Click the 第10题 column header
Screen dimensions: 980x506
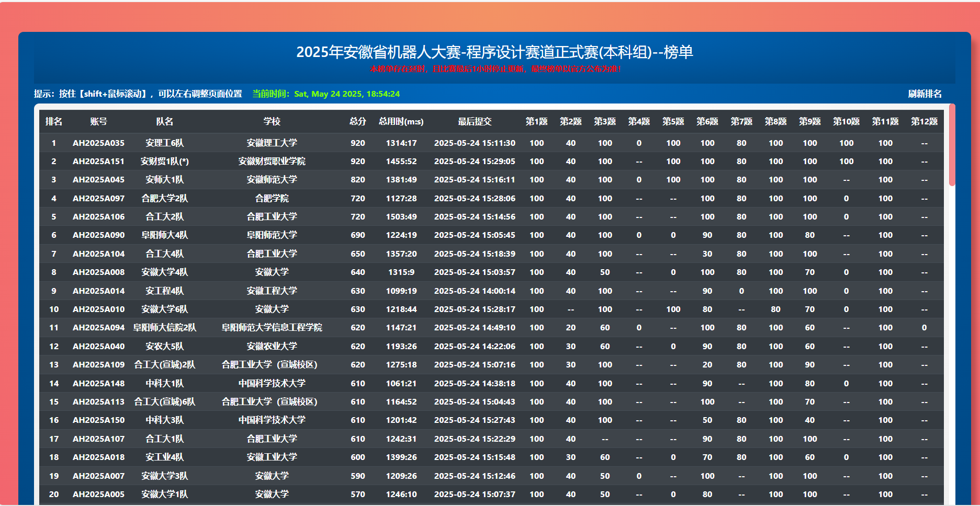point(846,121)
